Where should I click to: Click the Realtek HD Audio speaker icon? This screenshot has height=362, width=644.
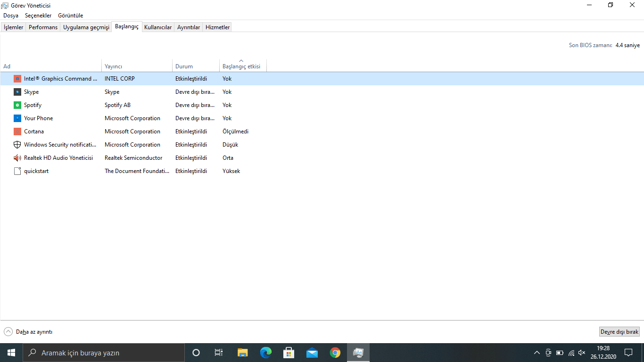pyautogui.click(x=17, y=158)
